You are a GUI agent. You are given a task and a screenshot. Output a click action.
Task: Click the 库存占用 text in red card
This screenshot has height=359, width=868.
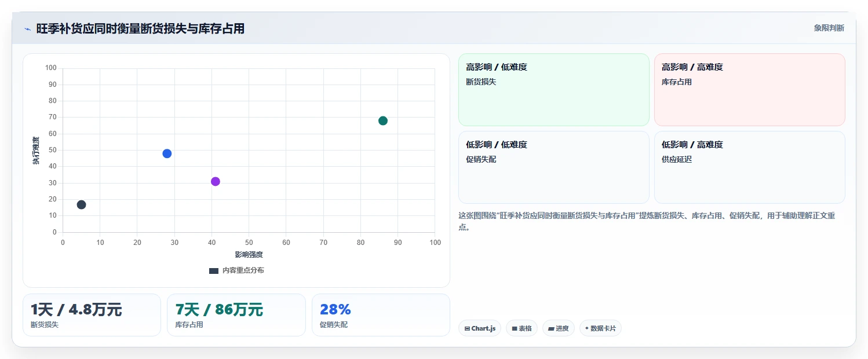tap(677, 82)
